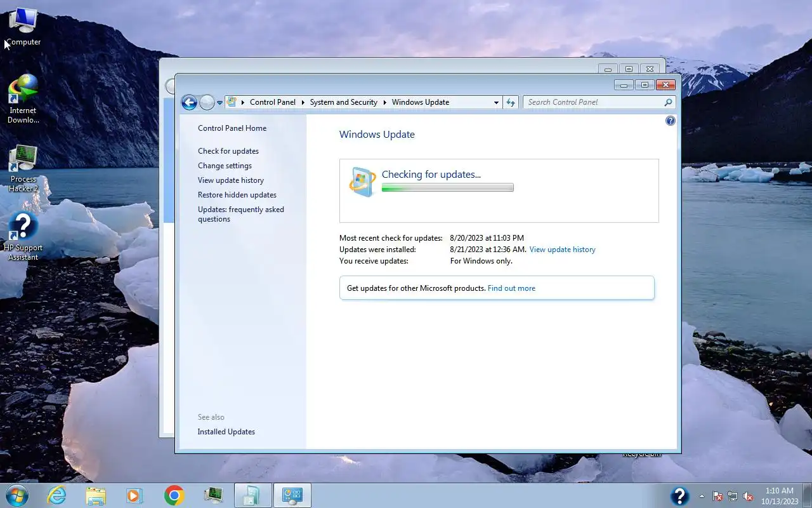Open View update history in sidebar

[231, 180]
